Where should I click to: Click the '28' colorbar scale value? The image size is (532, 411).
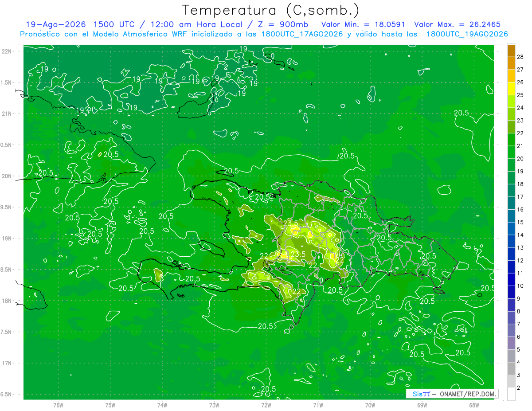point(520,57)
